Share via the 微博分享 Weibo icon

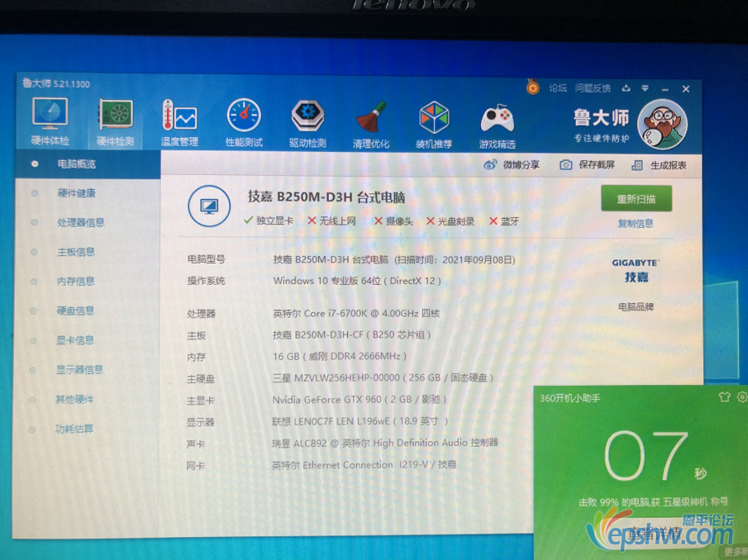(512, 165)
